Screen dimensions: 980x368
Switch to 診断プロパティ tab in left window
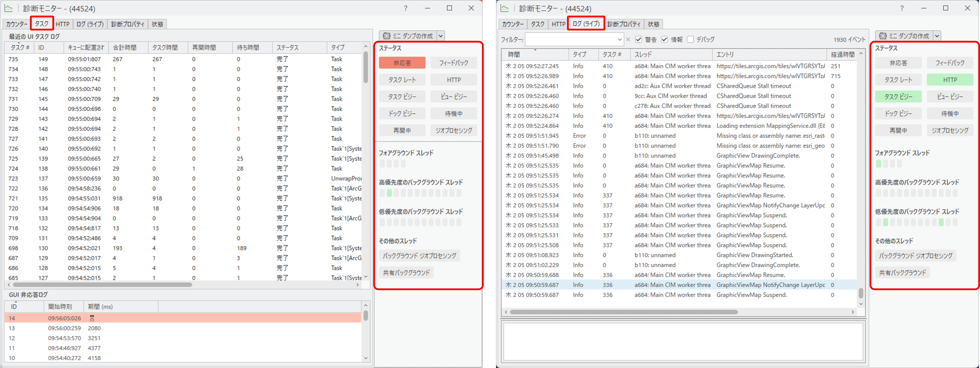tap(127, 24)
